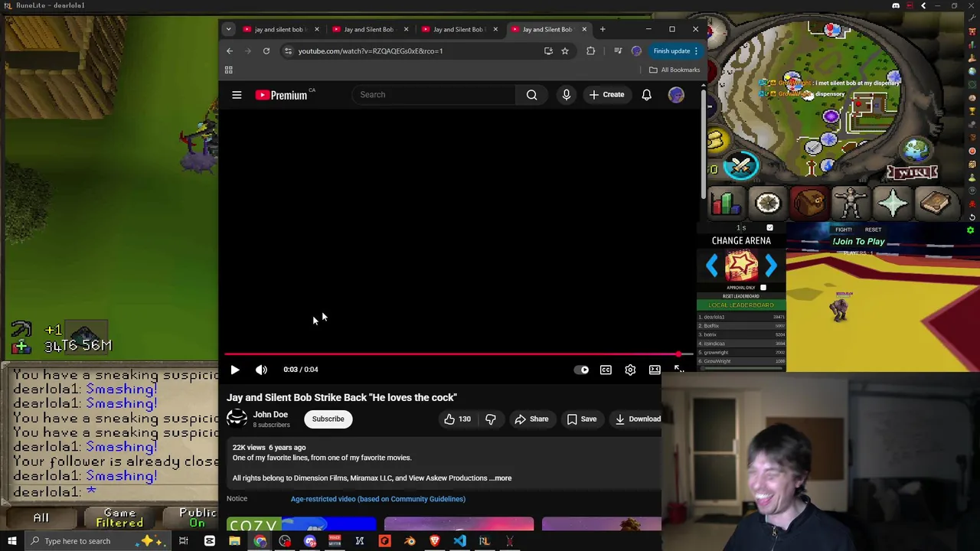The image size is (980, 551).
Task: Open RuneLite Wiki button near minimap
Action: click(913, 172)
